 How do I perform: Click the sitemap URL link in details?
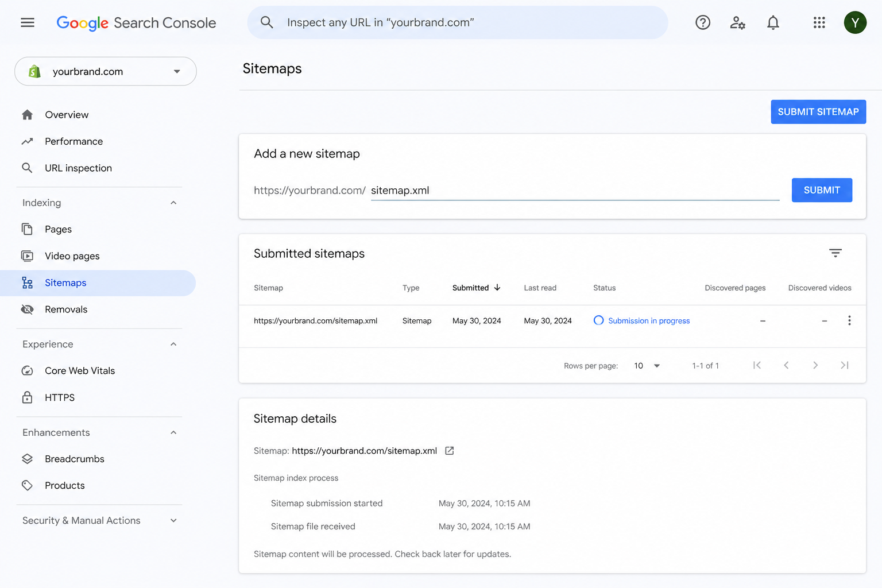tap(364, 451)
